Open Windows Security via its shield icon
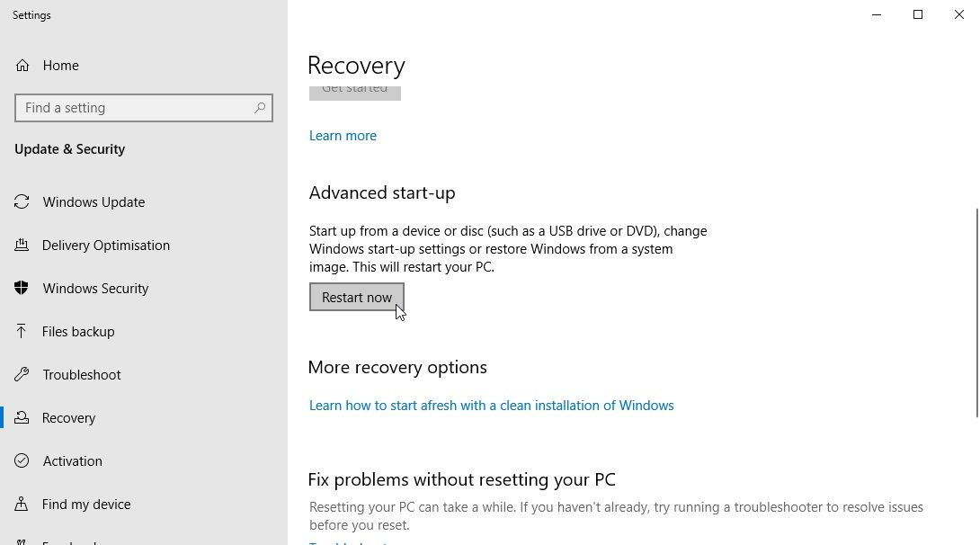This screenshot has width=980, height=545. point(22,288)
